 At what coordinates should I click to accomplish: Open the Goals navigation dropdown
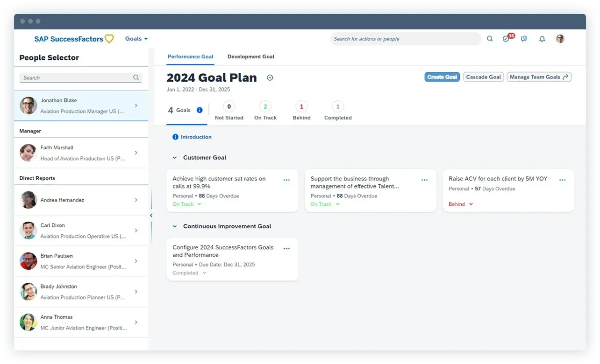coord(136,39)
